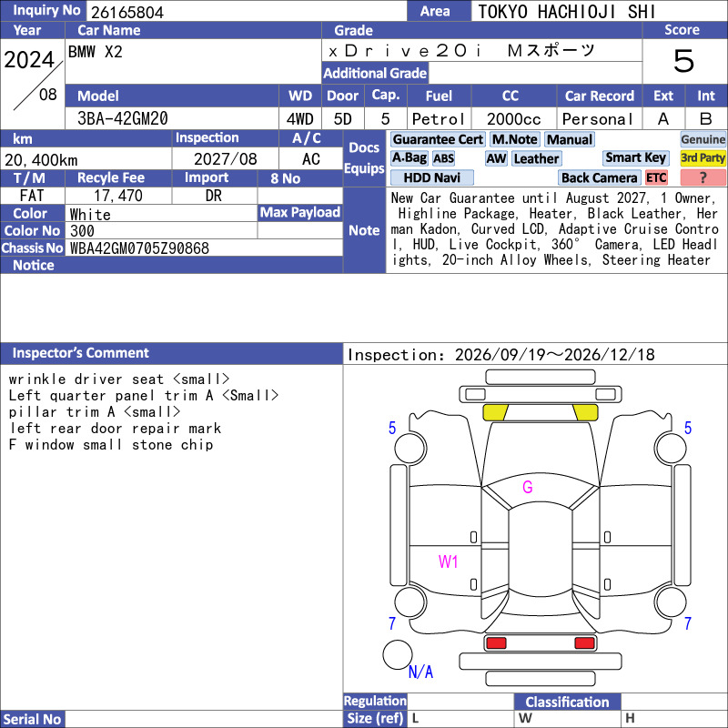Click the Guarantee Cert document tag
The width and height of the screenshot is (728, 728).
pyautogui.click(x=438, y=139)
